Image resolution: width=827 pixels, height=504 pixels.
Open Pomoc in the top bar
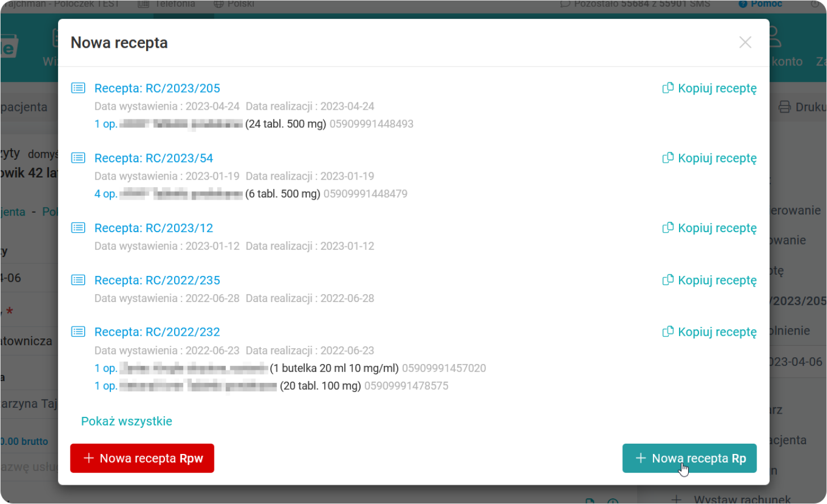[760, 4]
